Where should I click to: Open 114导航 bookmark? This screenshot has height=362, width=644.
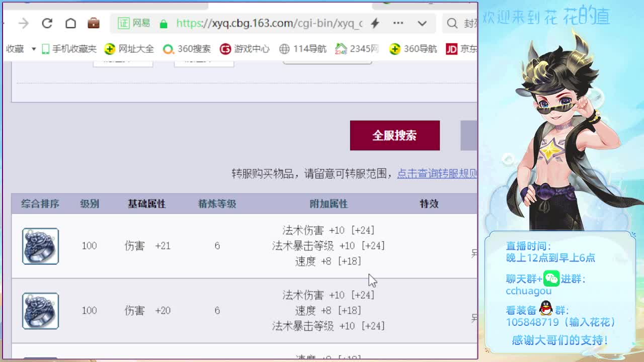303,49
